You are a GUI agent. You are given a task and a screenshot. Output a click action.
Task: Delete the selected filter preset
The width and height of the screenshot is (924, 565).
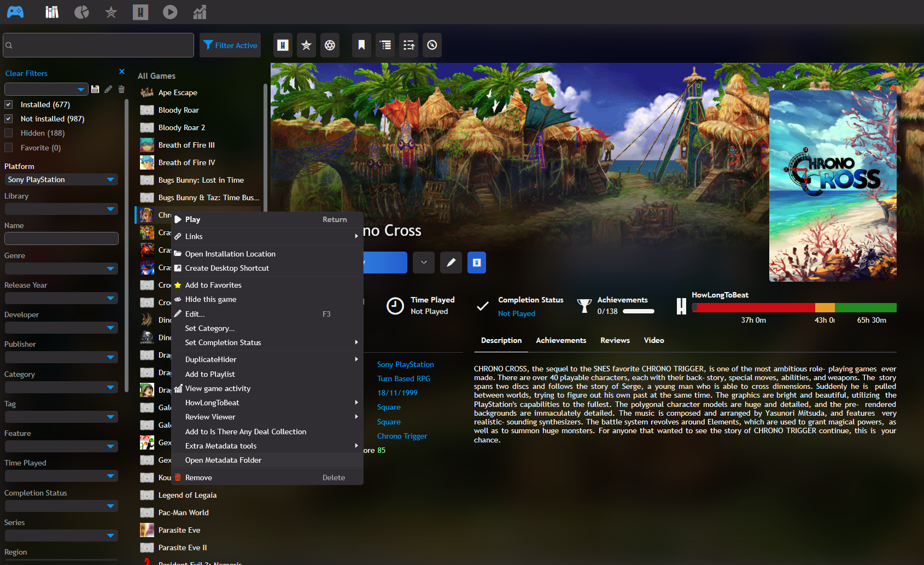tap(121, 89)
